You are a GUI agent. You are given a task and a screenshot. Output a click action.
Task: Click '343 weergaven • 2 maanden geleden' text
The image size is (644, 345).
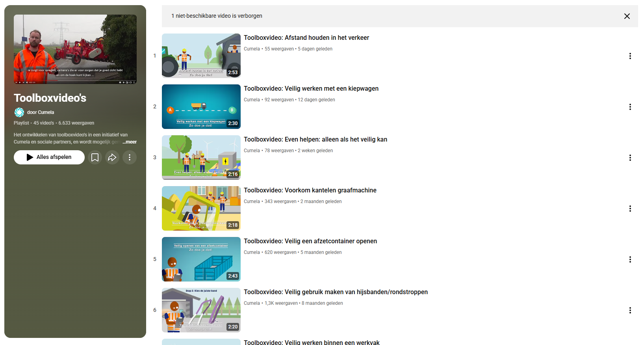303,201
